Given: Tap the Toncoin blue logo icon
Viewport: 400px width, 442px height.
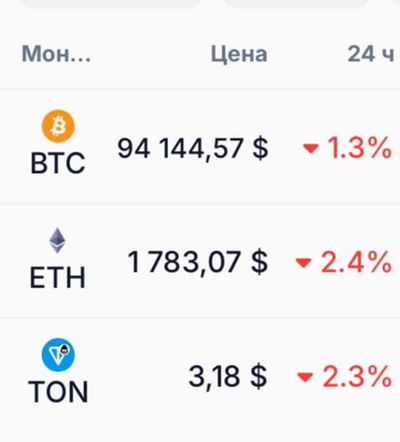Looking at the screenshot, I should pyautogui.click(x=58, y=355).
